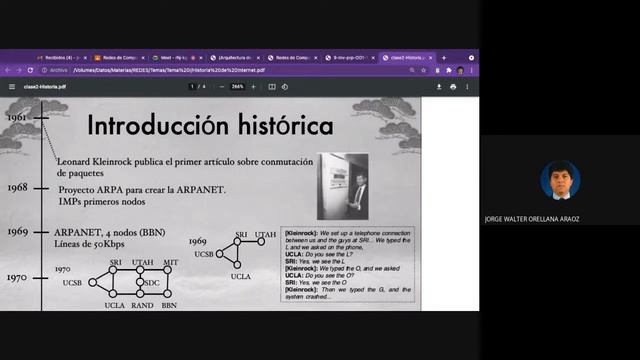Click the participant name JORGE WALTER ORELLANA ARAOZ

(x=532, y=219)
